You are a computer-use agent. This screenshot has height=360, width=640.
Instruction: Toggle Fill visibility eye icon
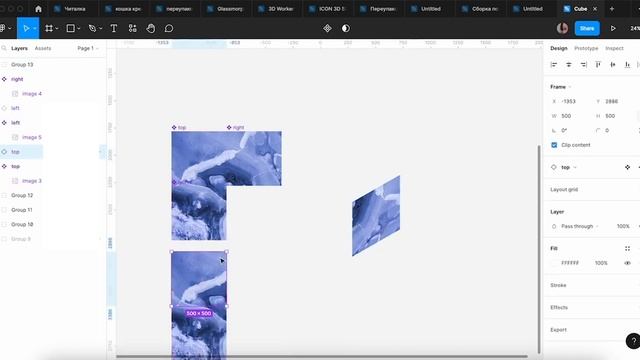[627, 263]
